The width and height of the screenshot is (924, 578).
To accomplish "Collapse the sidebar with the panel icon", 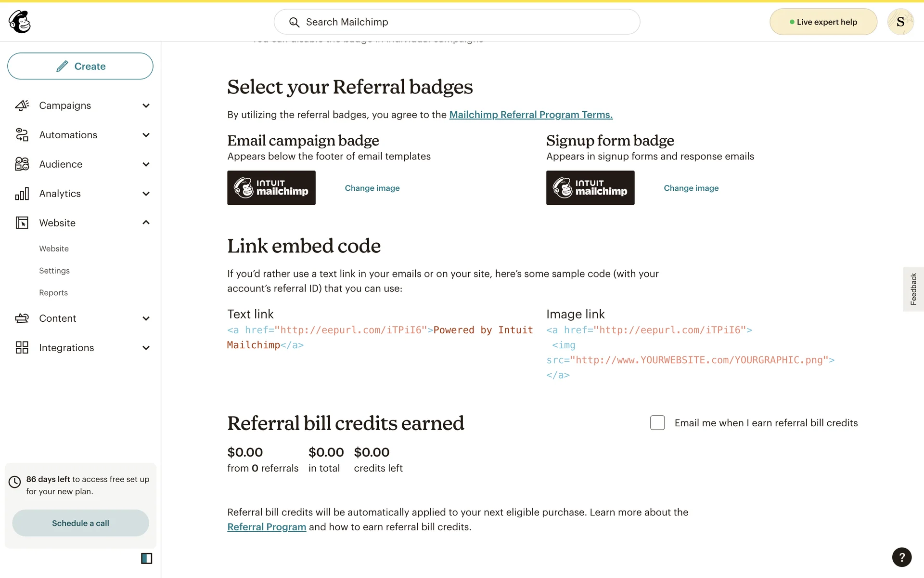I will click(146, 558).
